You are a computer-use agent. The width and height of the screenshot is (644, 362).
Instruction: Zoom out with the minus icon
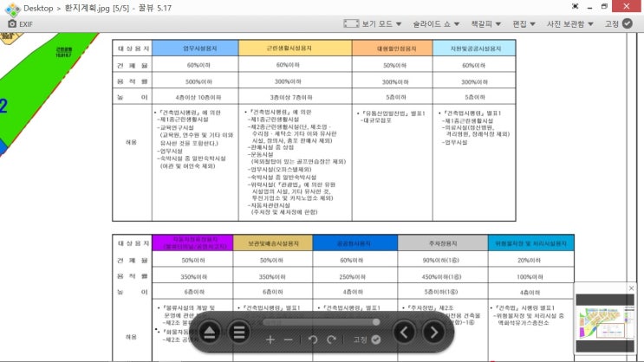tap(289, 339)
